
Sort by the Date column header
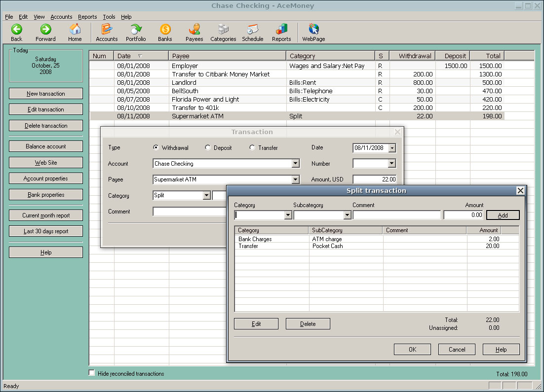pos(141,56)
